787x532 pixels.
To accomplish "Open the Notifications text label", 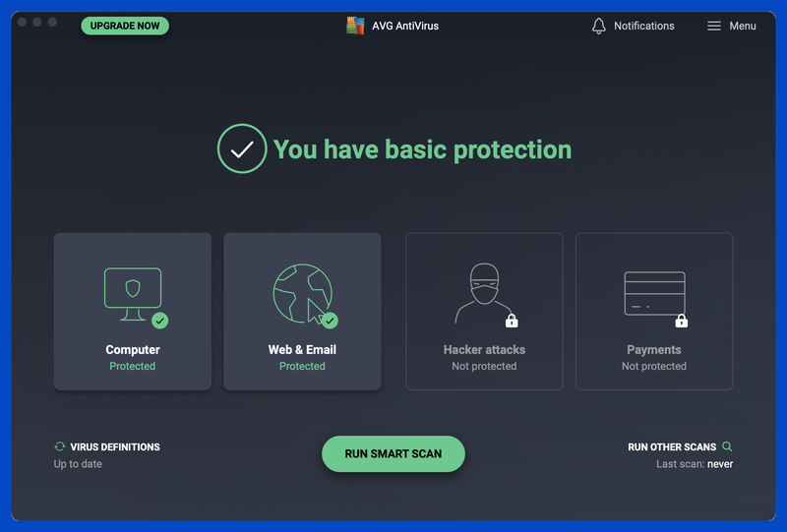I will coord(644,26).
